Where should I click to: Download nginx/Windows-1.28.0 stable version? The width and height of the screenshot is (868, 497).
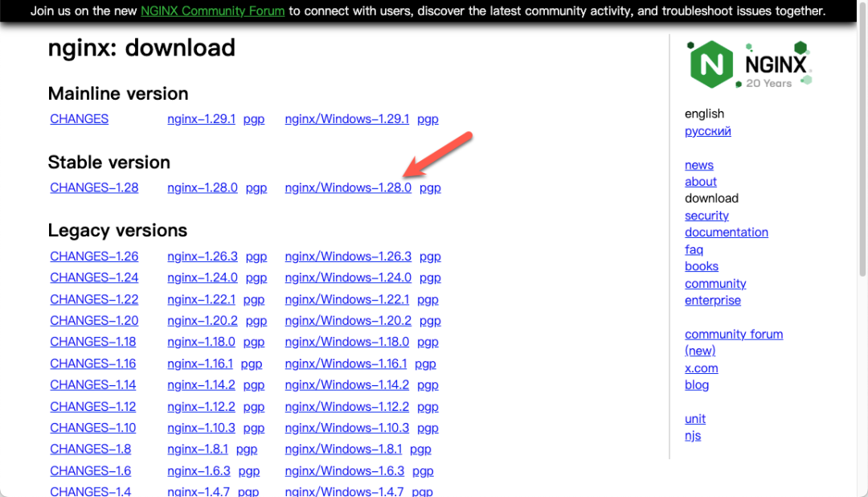(x=348, y=187)
